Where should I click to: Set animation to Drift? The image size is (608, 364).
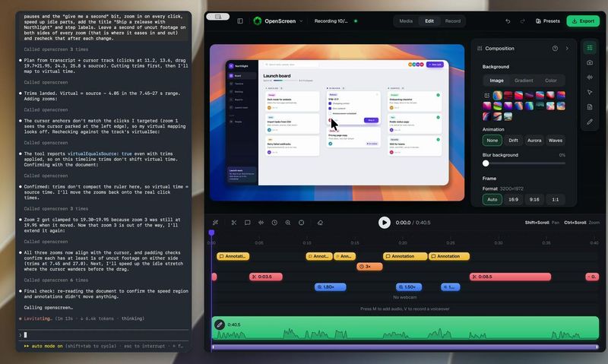click(513, 141)
